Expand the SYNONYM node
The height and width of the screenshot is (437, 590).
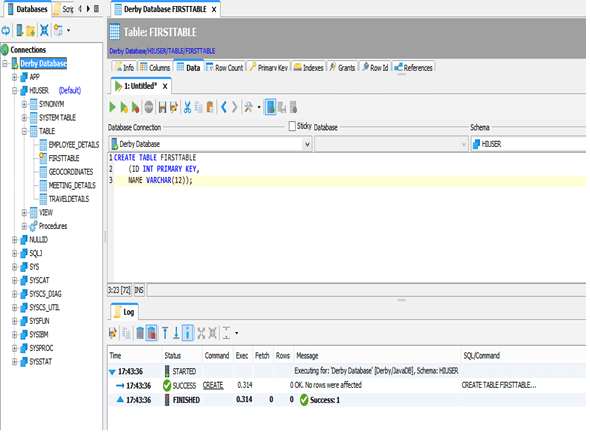(x=24, y=104)
